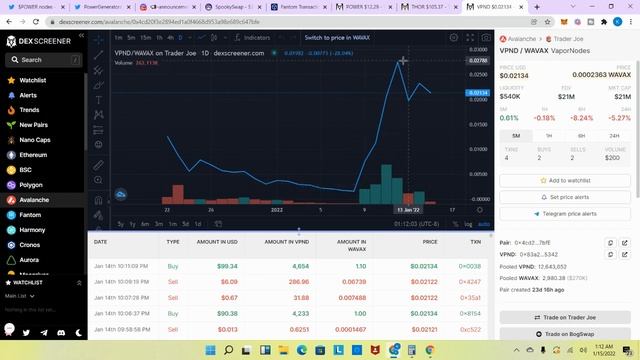Select the pitchfork/Fib drawing tool

[98, 70]
